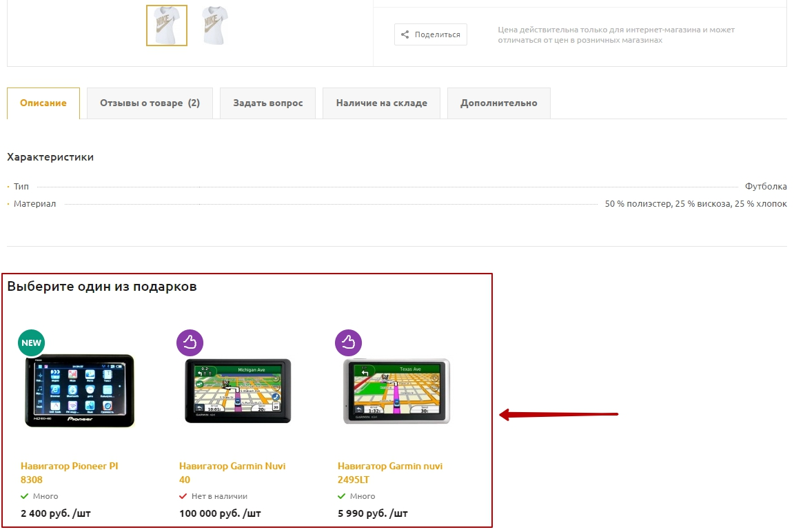
Task: Open the Описание tab
Action: click(x=43, y=103)
